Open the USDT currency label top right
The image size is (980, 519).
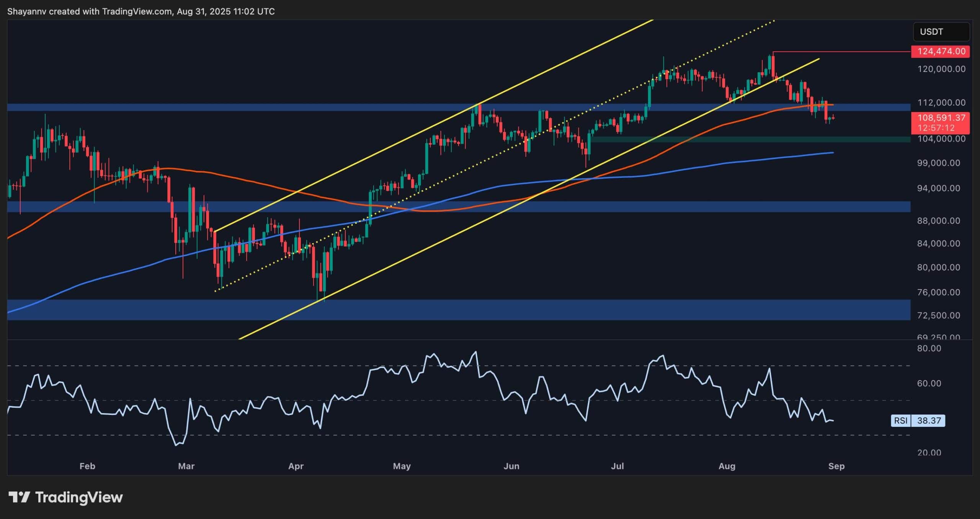coord(941,32)
